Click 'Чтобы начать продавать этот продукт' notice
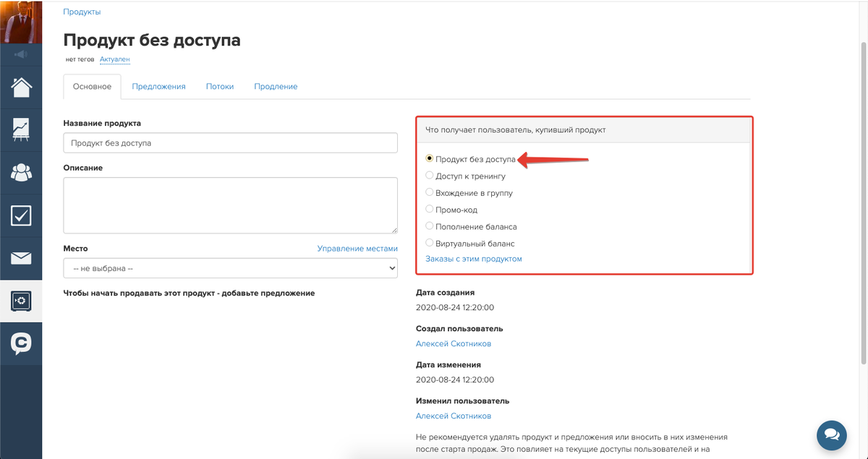 190,293
